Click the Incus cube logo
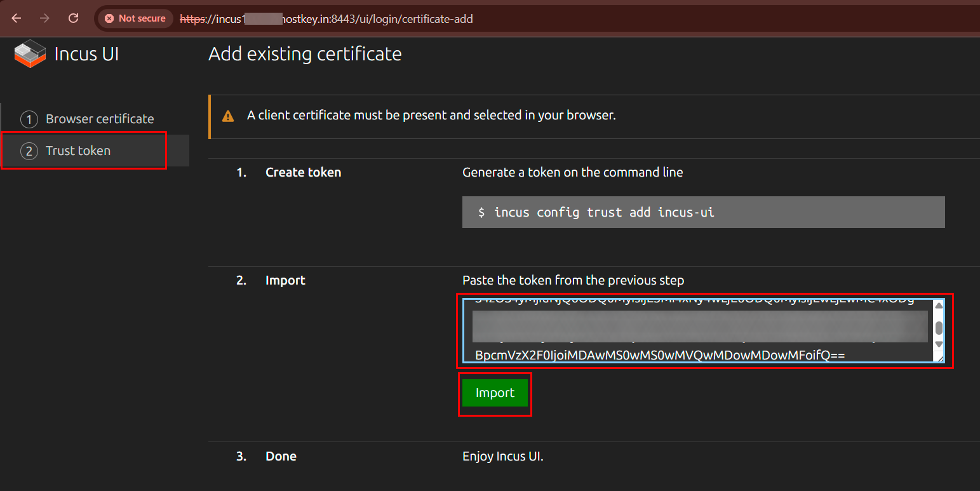Screen dimensions: 980x491 30,54
